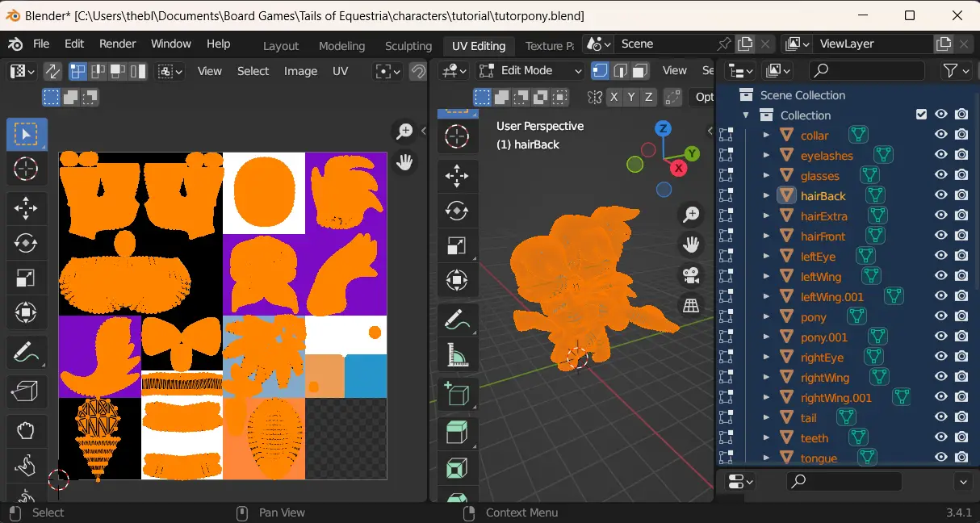Enable vertex select mode in 3D viewport
980x523 pixels.
pyautogui.click(x=600, y=70)
